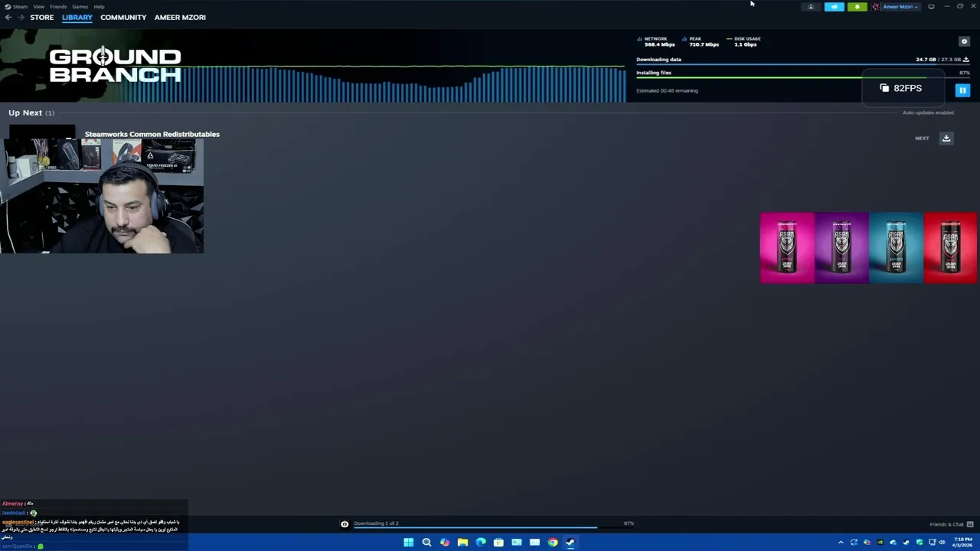Go to the STORE tab

[42, 17]
